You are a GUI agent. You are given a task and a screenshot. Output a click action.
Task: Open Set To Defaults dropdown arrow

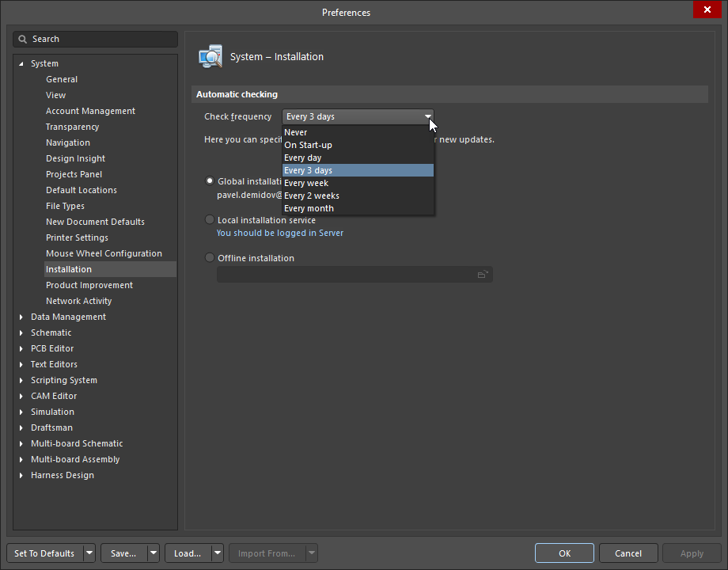point(89,553)
